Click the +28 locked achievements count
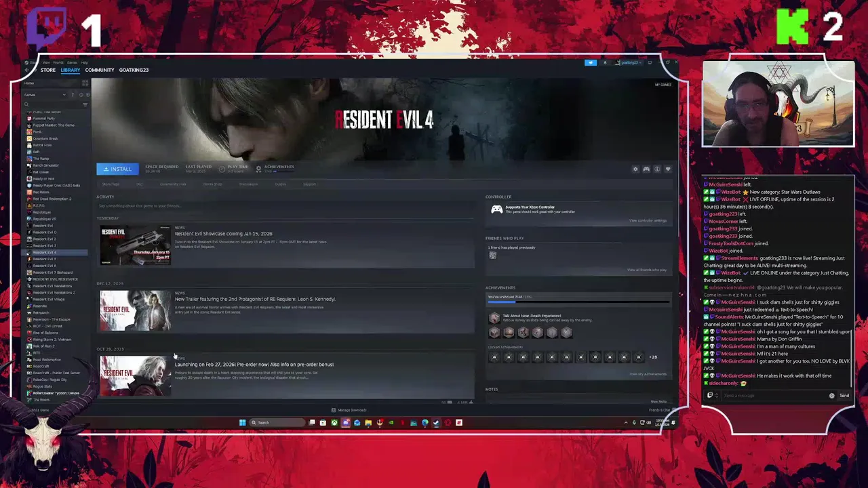This screenshot has height=488, width=868. point(653,357)
